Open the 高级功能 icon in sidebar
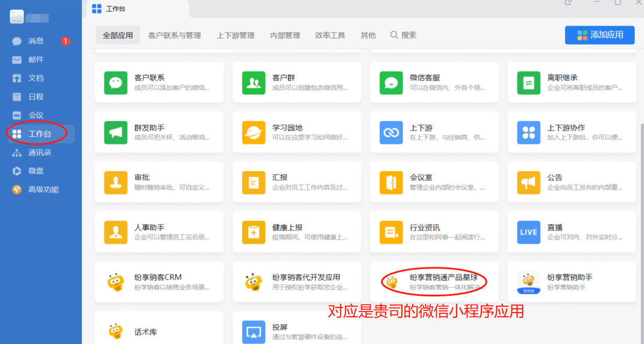 [x=17, y=190]
